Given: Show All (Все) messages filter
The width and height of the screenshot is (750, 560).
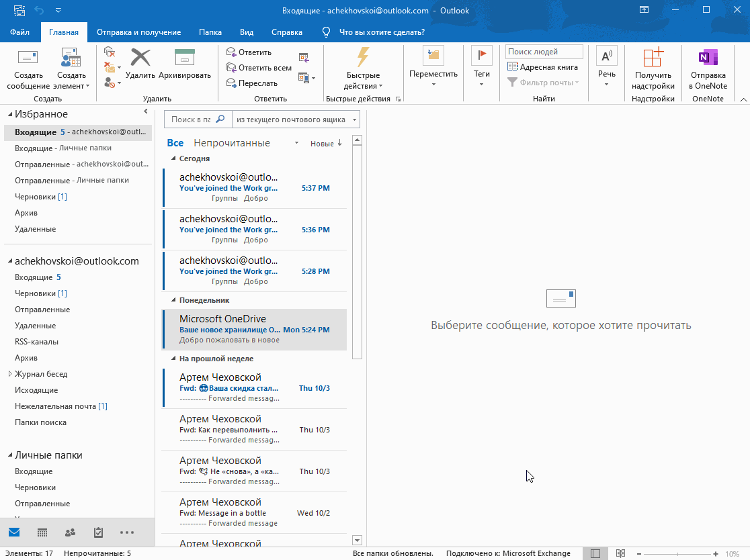Looking at the screenshot, I should coord(175,143).
